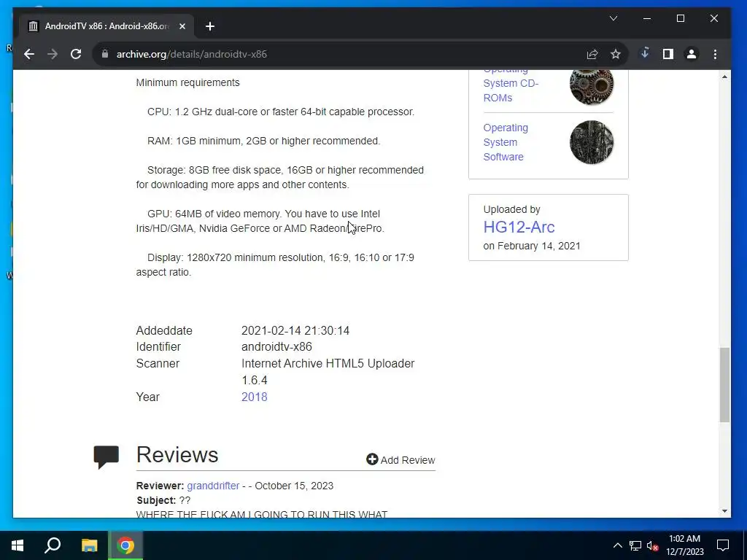
Task: Open the Chrome downloads indicator
Action: click(x=645, y=53)
